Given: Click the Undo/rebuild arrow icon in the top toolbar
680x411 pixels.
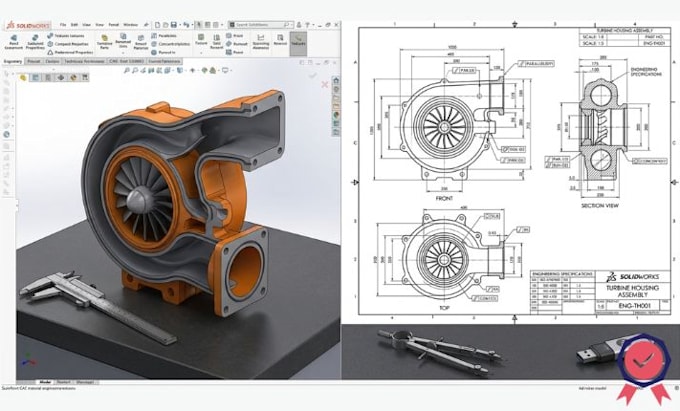Looking at the screenshot, I should click(186, 25).
